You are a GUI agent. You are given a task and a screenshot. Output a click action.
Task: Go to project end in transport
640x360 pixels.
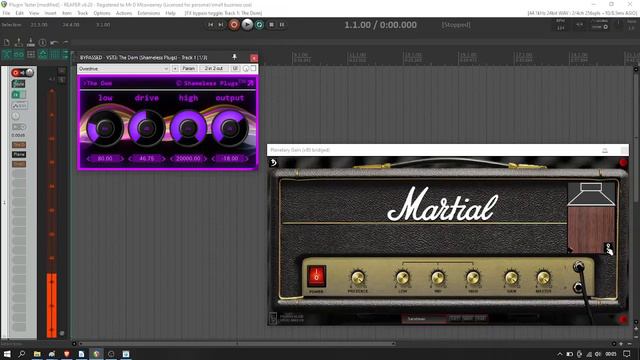[x=221, y=25]
